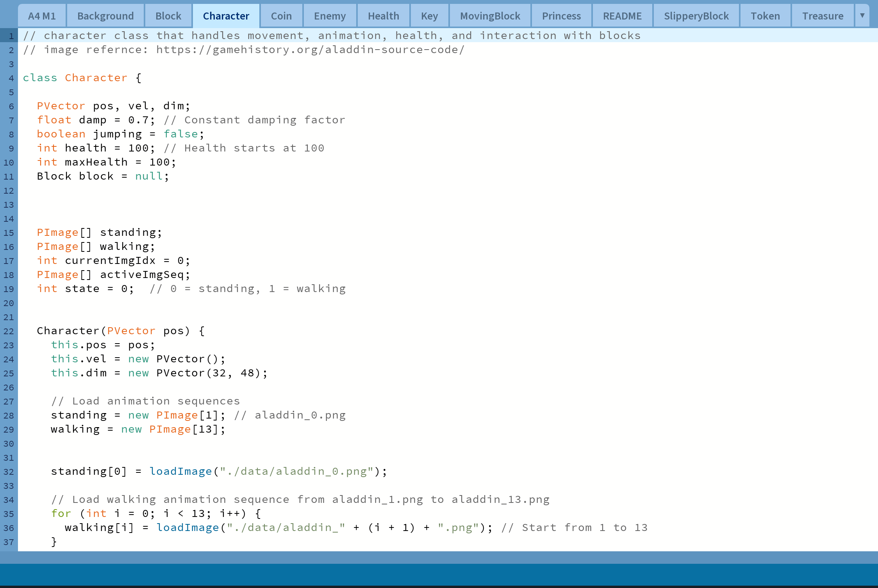878x588 pixels.
Task: Select the Character tab
Action: [x=226, y=16]
